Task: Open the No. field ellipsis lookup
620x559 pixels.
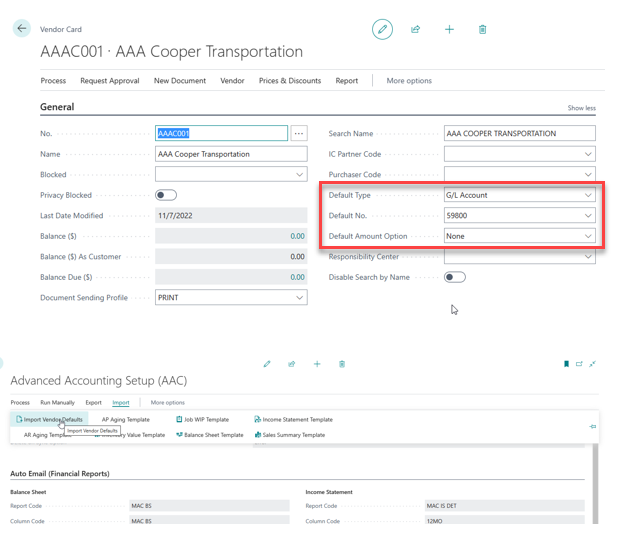Action: click(x=299, y=133)
